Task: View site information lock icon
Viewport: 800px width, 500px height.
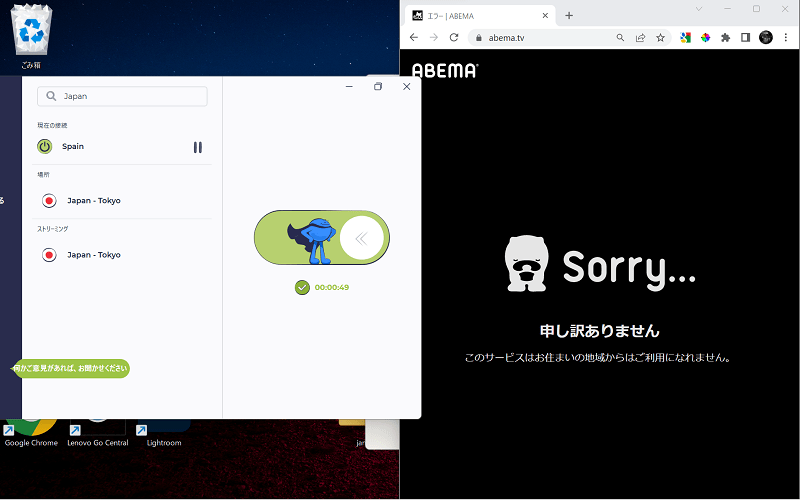Action: coord(479,38)
